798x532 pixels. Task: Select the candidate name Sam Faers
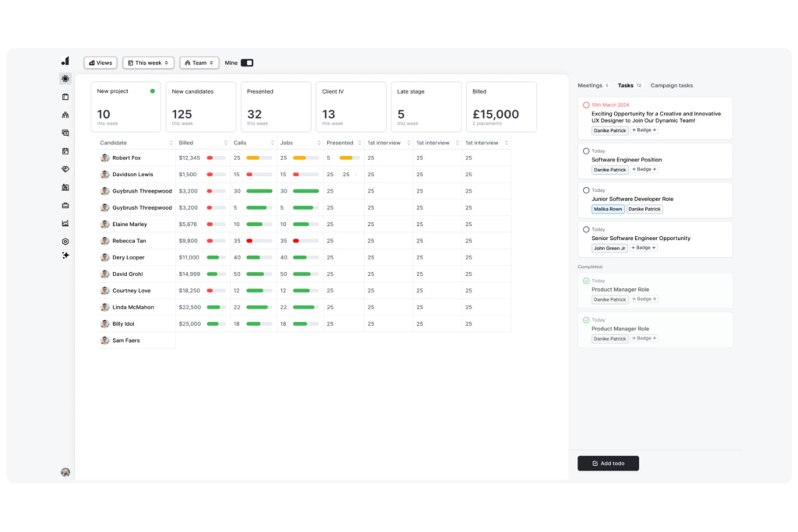point(126,341)
